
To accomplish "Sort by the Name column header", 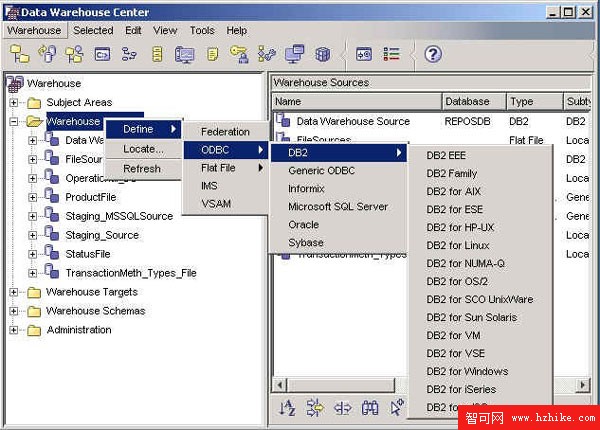I will [x=357, y=101].
